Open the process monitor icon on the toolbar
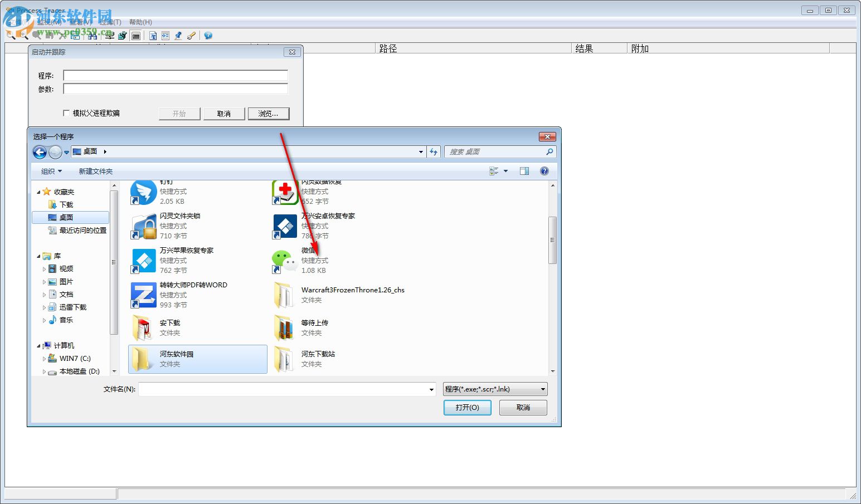 tap(109, 35)
